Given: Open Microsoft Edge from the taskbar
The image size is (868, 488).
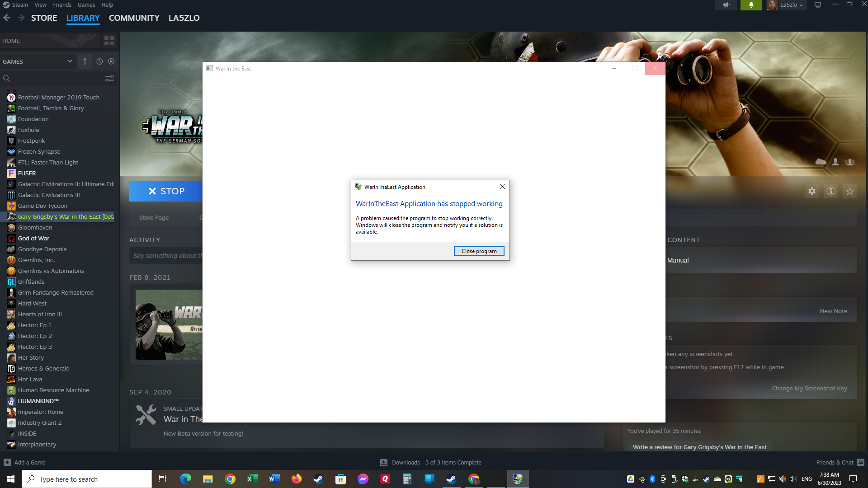Looking at the screenshot, I should point(185,479).
